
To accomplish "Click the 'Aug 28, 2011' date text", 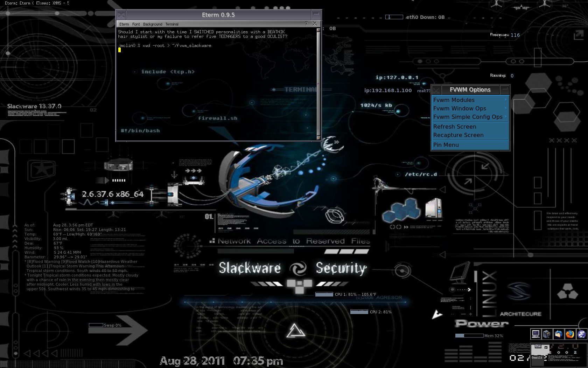I will click(192, 361).
